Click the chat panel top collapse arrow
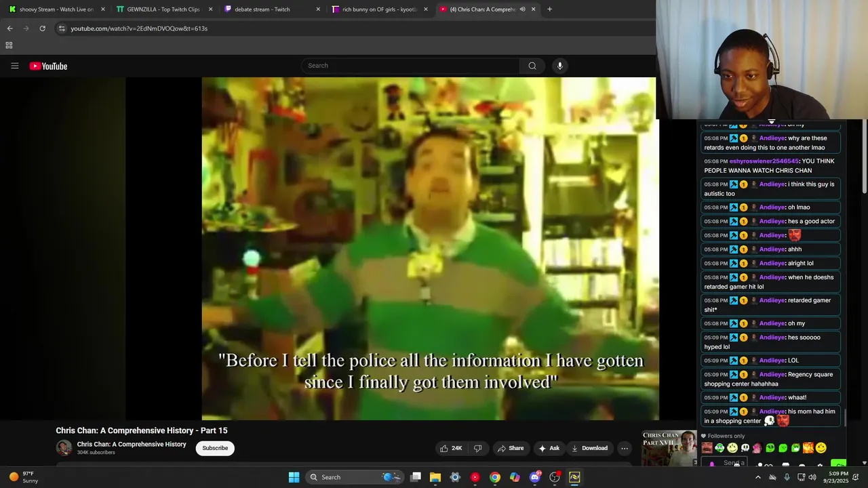This screenshot has width=868, height=488. 771,122
